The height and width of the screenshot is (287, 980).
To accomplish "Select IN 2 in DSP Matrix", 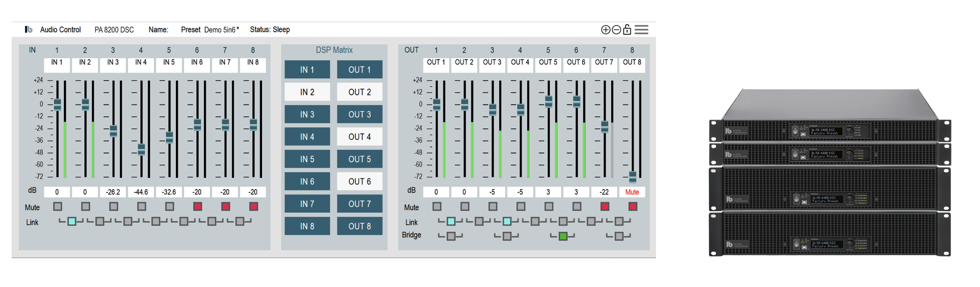I will pyautogui.click(x=307, y=92).
